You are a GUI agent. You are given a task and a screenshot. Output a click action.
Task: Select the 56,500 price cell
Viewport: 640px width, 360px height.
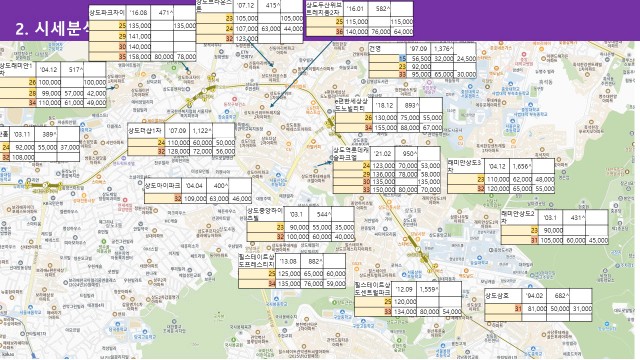click(x=419, y=58)
